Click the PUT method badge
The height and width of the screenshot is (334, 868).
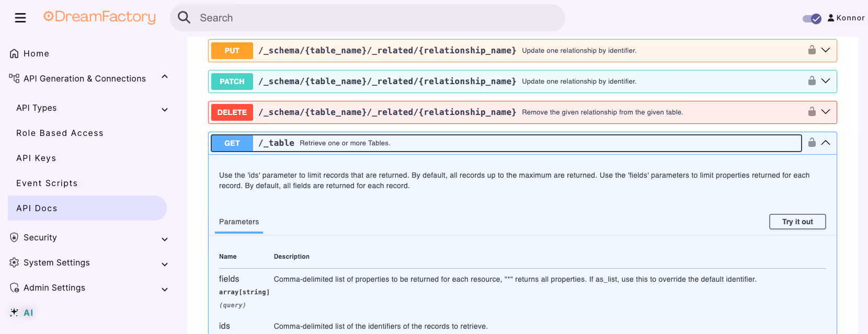[232, 51]
